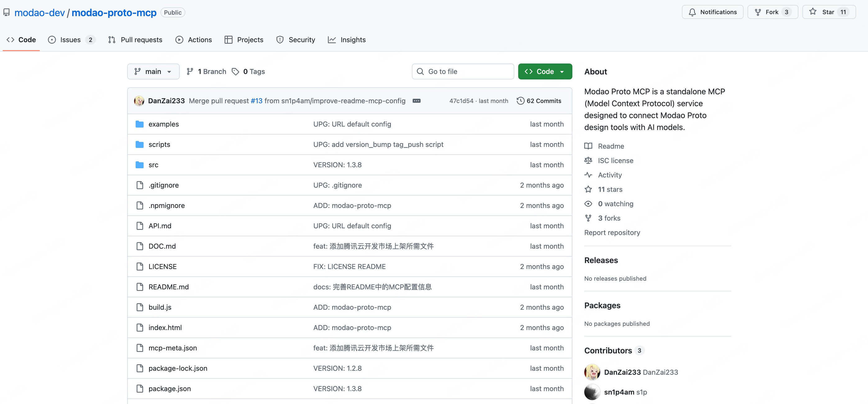868x404 pixels.
Task: Click the ISC license link
Action: [x=615, y=161]
